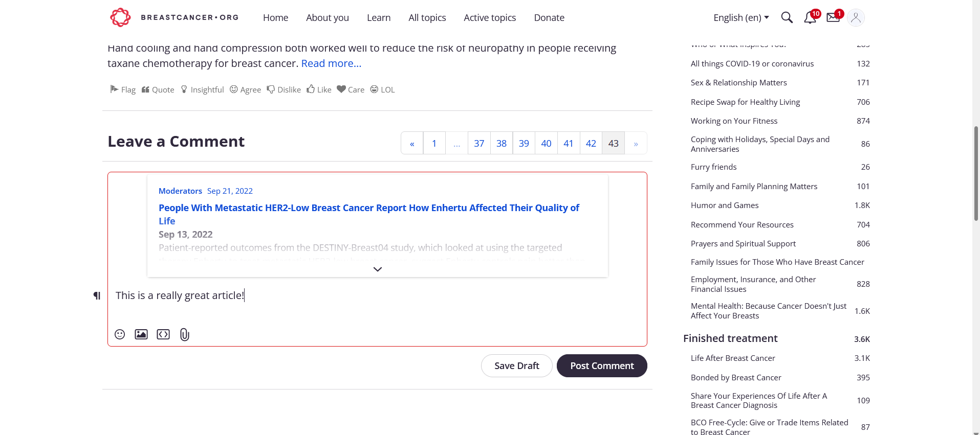Open Bonded by Breast Cancer category
Screen dimensions: 980x435
coord(736,377)
